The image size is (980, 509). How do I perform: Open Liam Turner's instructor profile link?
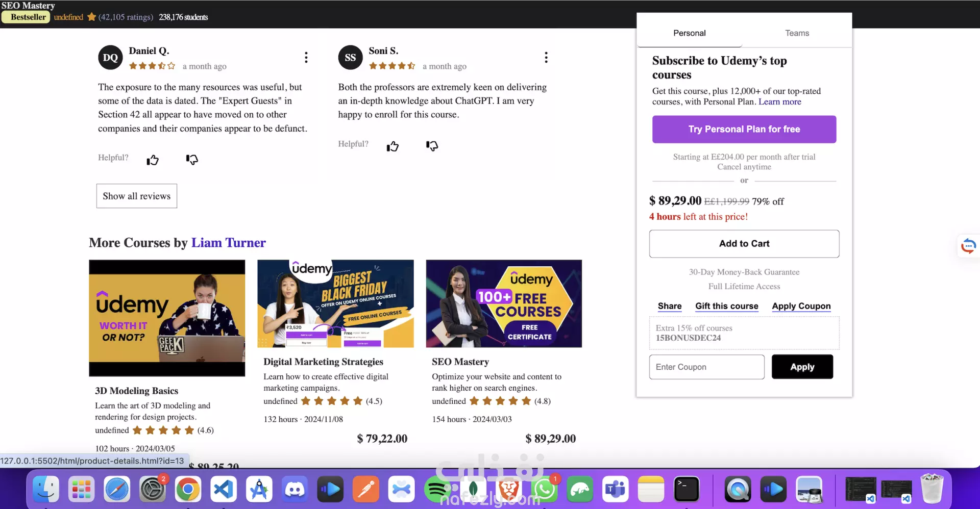pos(228,243)
